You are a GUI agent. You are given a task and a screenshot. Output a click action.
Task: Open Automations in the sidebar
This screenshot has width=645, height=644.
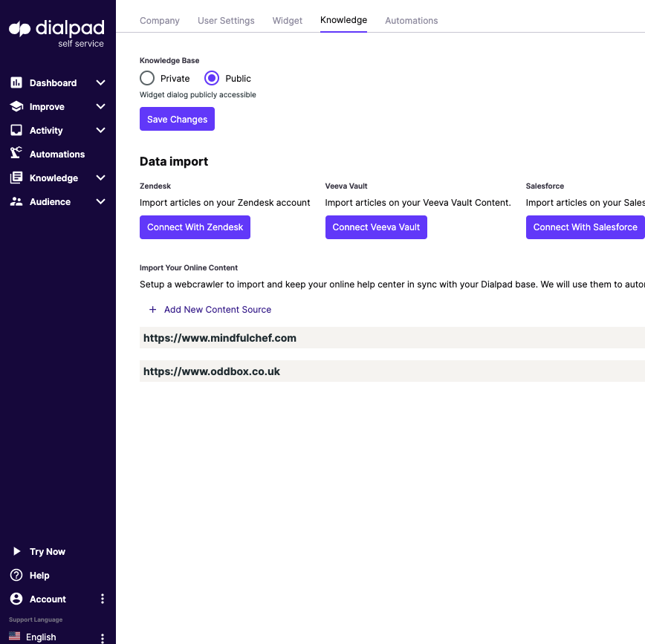coord(56,155)
